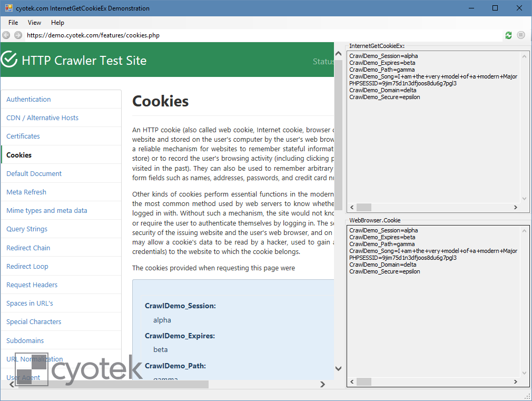Click WebBrowser.Cookie box scroll right arrow
This screenshot has width=532, height=401.
(515, 382)
